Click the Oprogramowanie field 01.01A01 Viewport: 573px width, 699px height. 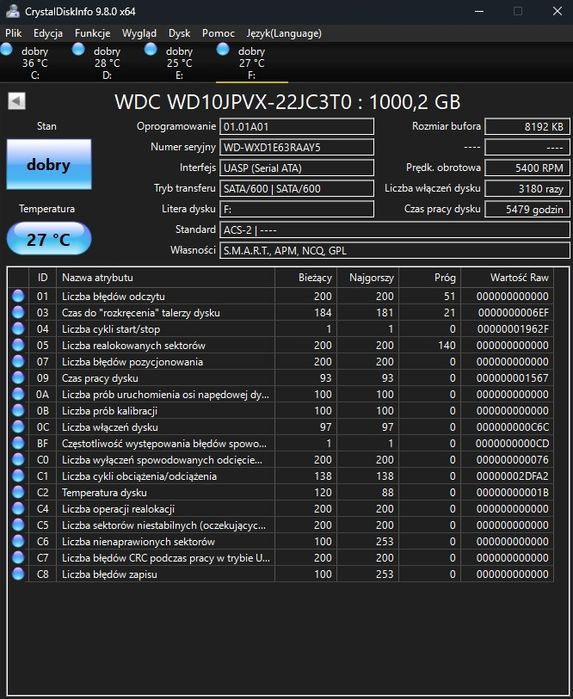tap(297, 127)
